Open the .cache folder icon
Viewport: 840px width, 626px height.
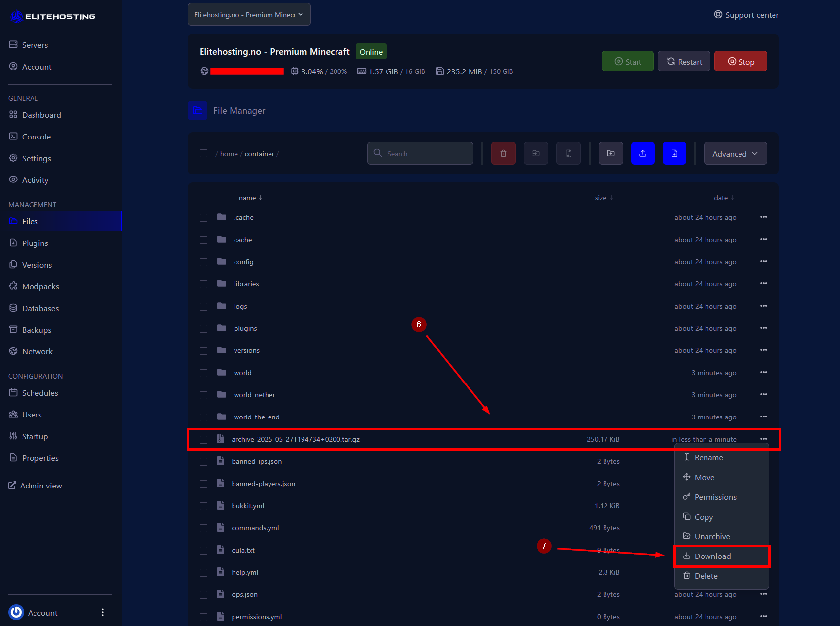(222, 217)
